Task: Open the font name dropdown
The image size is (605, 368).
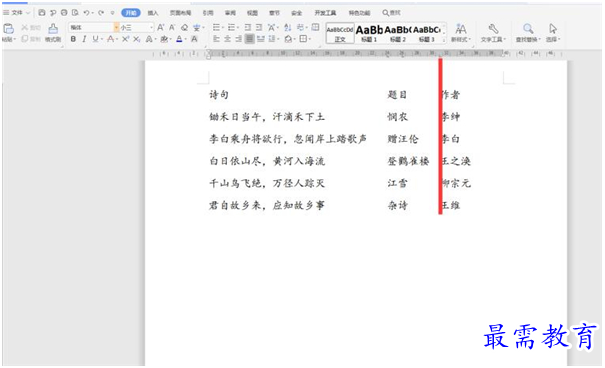Action: (x=116, y=27)
